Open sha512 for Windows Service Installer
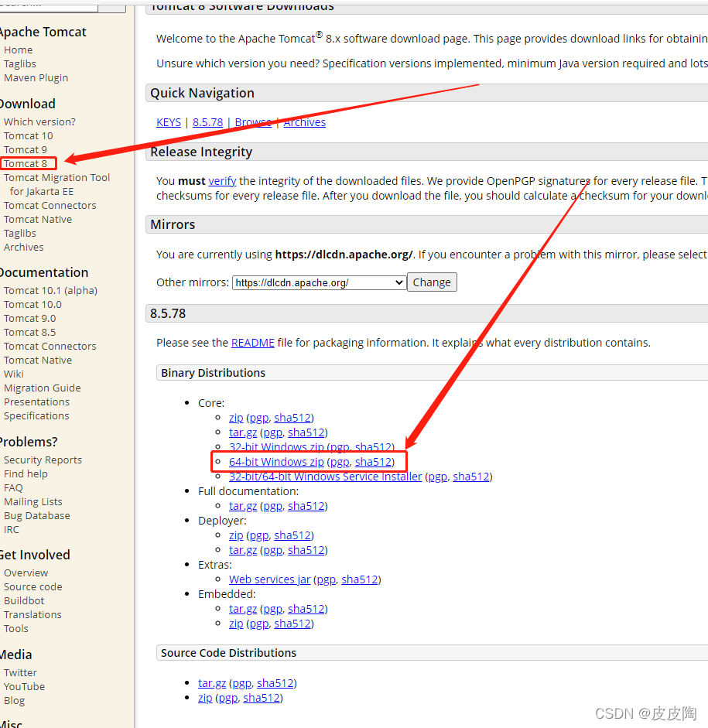Viewport: 708px width, 728px height. [x=470, y=477]
